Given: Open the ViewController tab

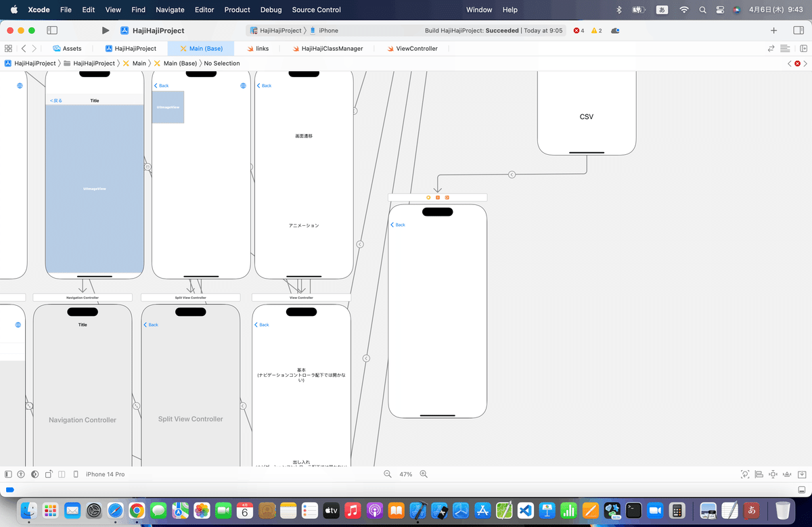Looking at the screenshot, I should tap(412, 49).
